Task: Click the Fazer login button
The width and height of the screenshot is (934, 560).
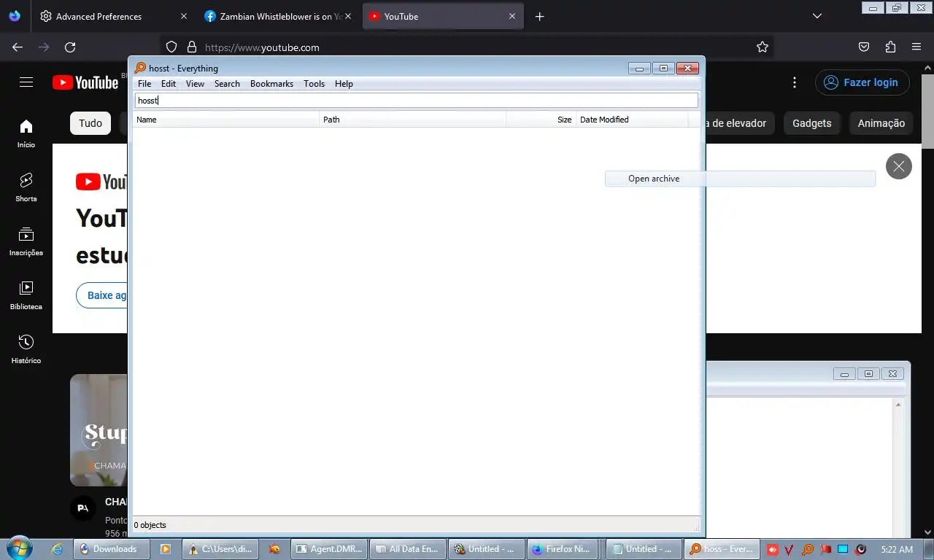Action: click(x=862, y=82)
